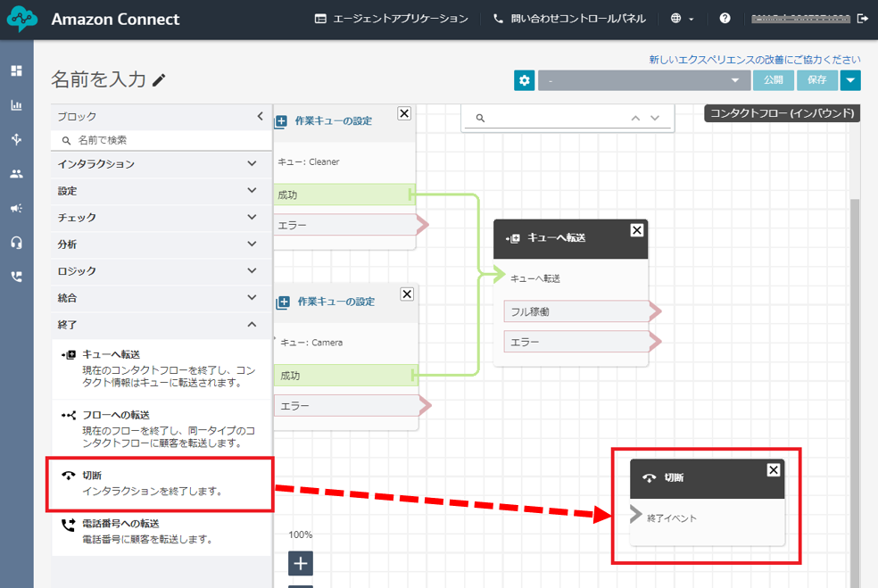Open the routing arrows sidebar icon

point(17,139)
